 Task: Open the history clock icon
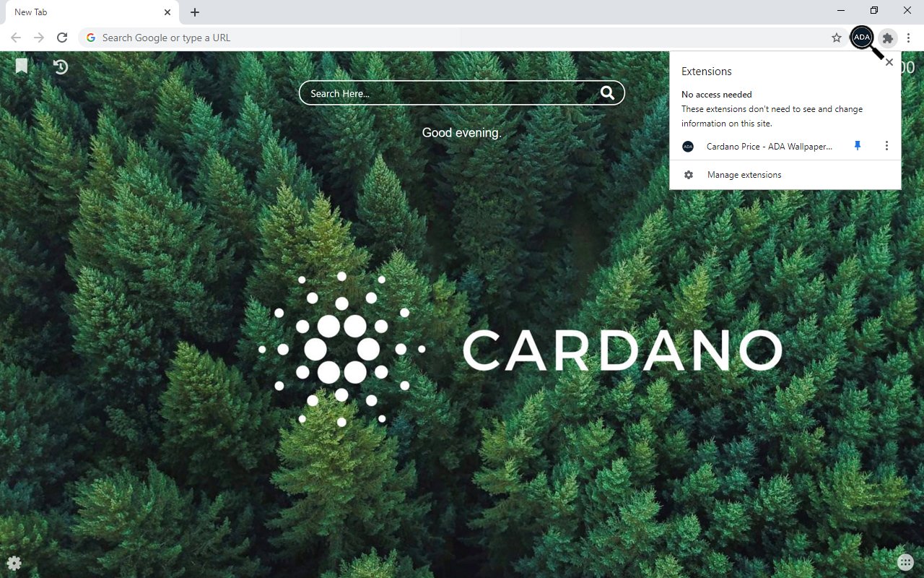[61, 66]
